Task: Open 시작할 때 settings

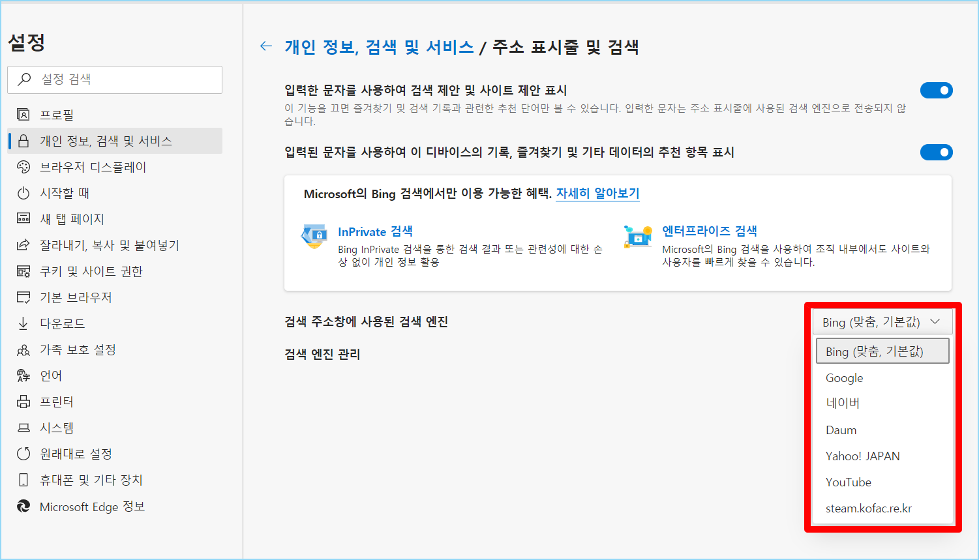Action: coord(115,193)
